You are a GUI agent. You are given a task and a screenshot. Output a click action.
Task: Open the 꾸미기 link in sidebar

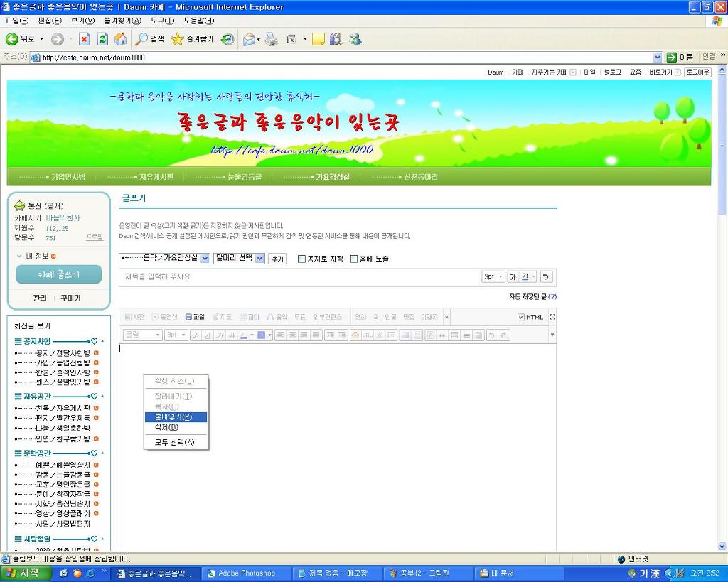pyautogui.click(x=70, y=298)
